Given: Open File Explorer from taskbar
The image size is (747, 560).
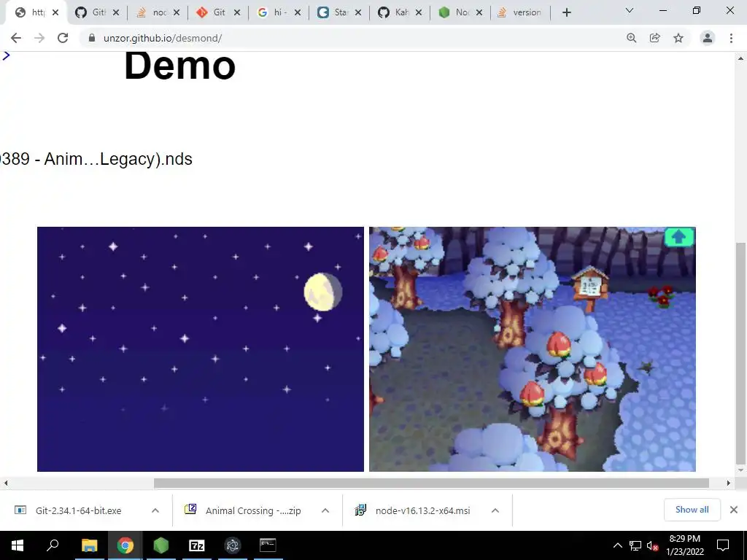Looking at the screenshot, I should pyautogui.click(x=89, y=545).
